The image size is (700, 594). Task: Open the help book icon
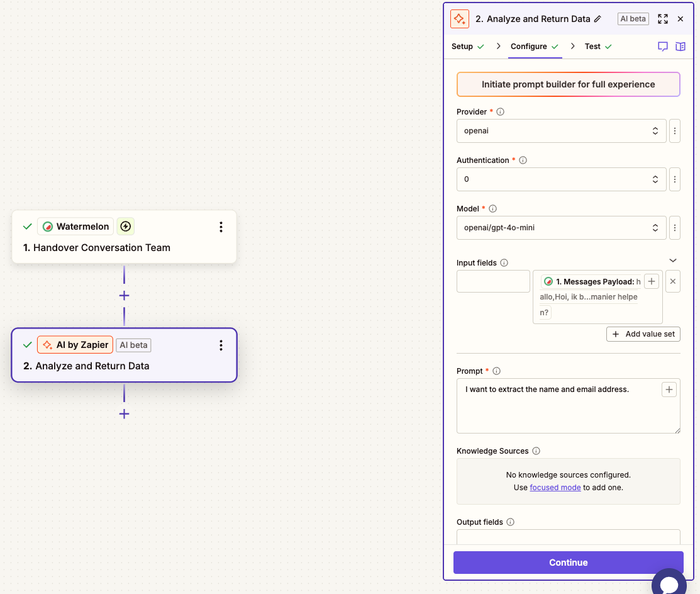click(x=680, y=47)
